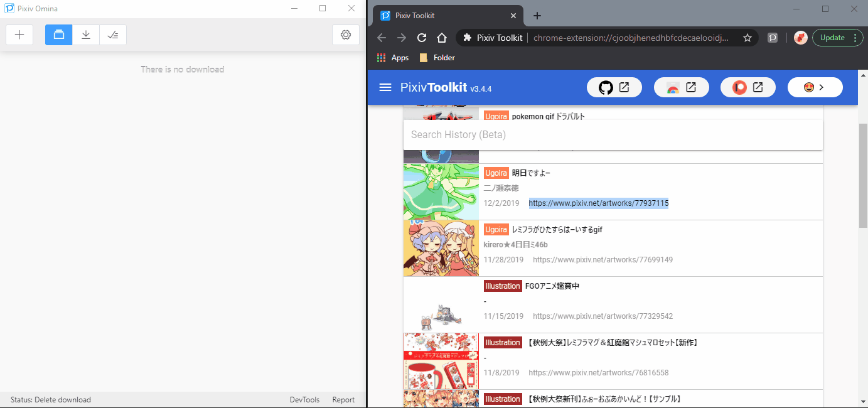This screenshot has height=408, width=868.
Task: Focus the Search History (Beta) field
Action: 613,135
